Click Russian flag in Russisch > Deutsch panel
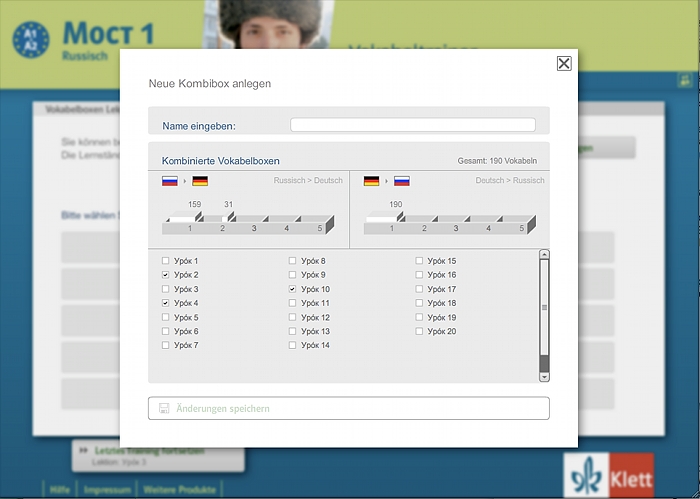The height and width of the screenshot is (499, 700). click(170, 181)
